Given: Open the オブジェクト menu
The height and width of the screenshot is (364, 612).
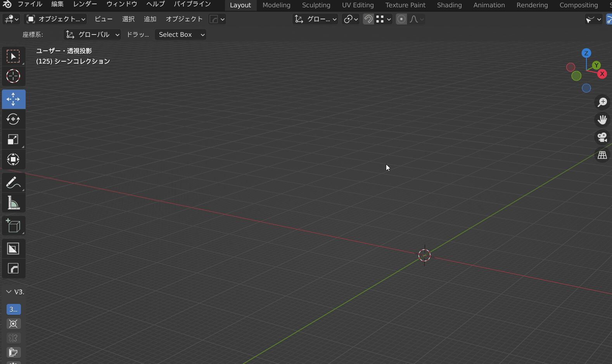Looking at the screenshot, I should coord(184,19).
